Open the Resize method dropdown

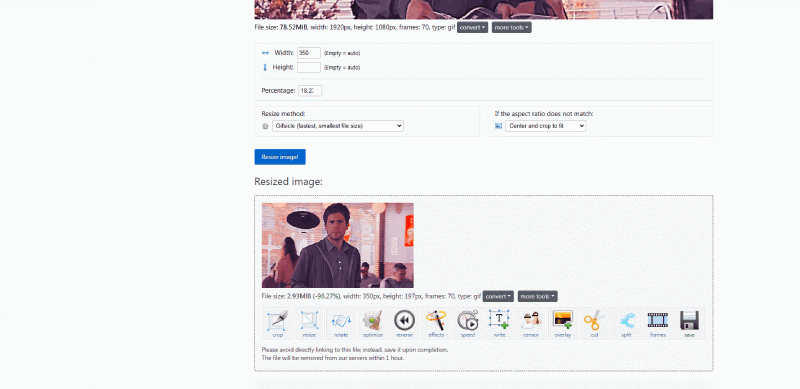[x=338, y=126]
